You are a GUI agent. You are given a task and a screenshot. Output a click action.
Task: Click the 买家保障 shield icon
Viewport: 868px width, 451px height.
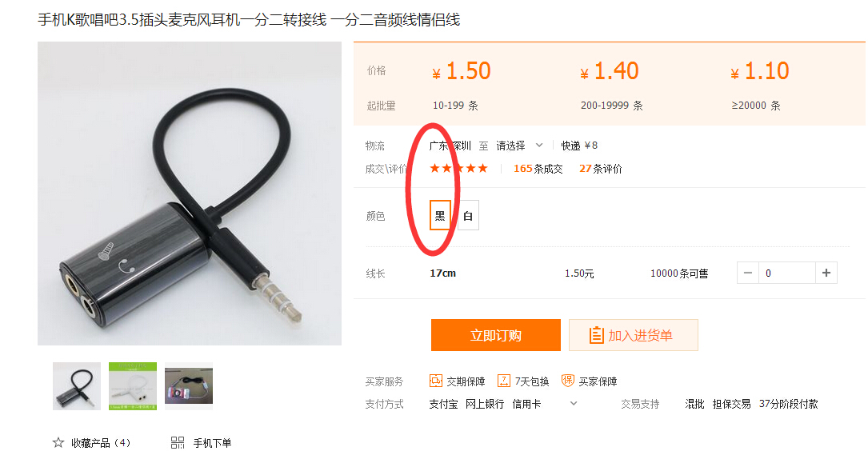[x=567, y=381]
